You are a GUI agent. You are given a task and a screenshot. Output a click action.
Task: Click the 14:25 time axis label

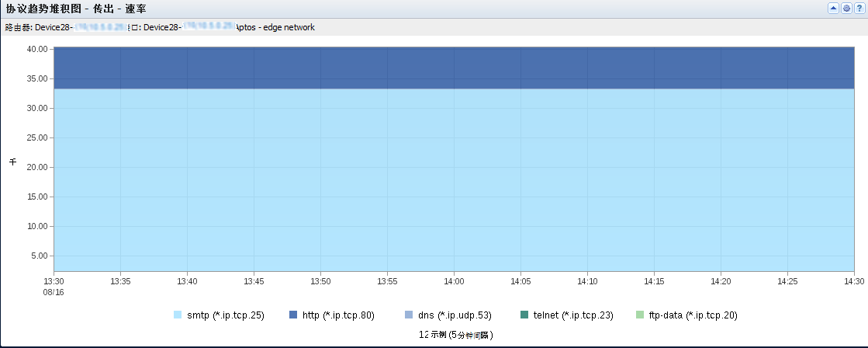coord(788,281)
